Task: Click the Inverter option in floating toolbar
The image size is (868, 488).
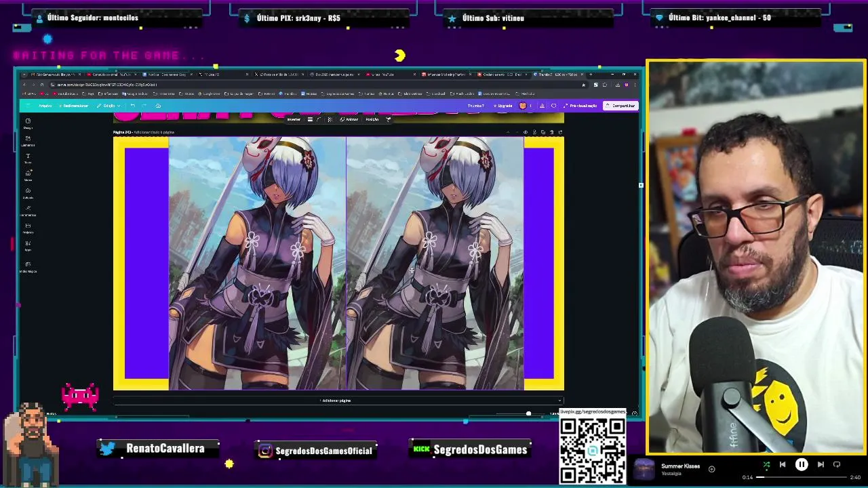Action: tap(294, 119)
